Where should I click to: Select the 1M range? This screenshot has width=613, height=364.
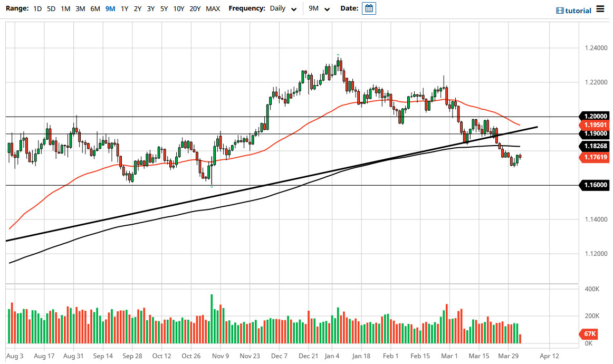(x=65, y=8)
